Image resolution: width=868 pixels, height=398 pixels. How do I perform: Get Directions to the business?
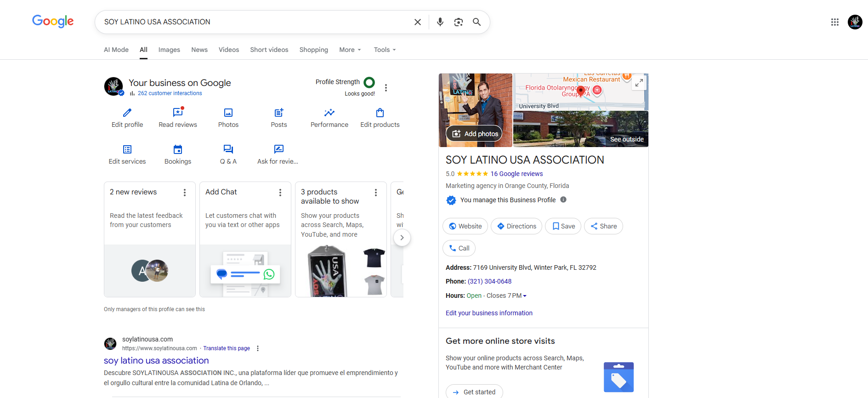(517, 226)
